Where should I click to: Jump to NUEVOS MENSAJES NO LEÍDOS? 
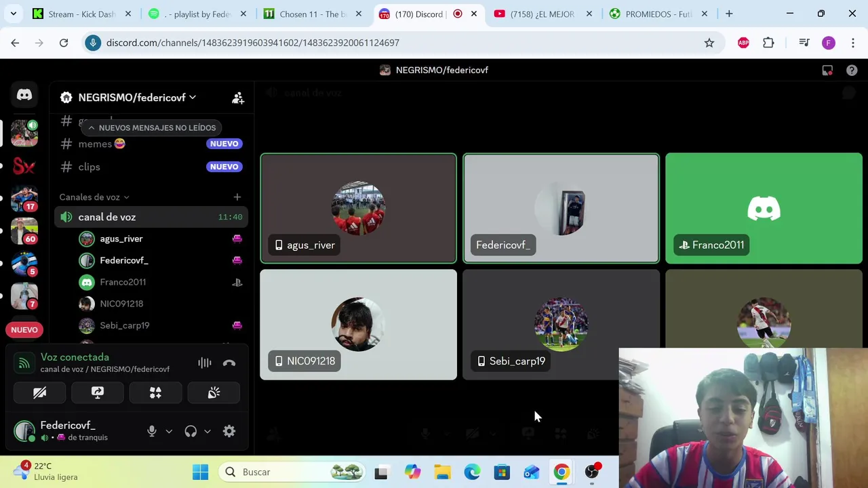pyautogui.click(x=152, y=127)
